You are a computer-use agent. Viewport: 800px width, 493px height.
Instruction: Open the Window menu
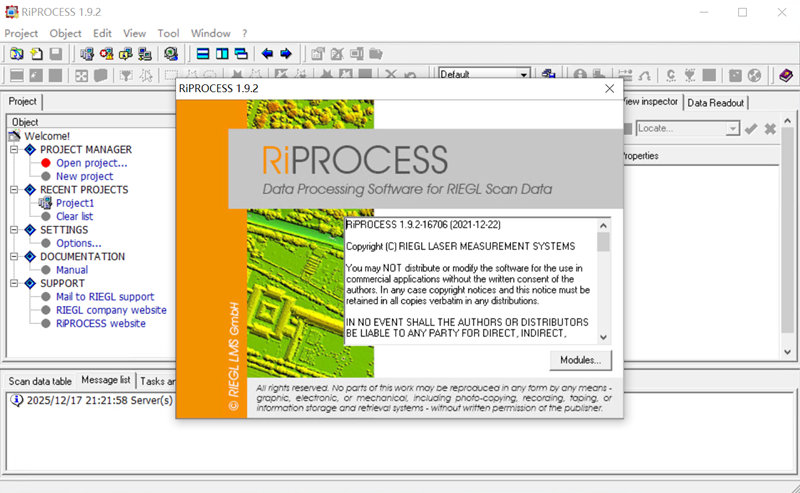(211, 33)
